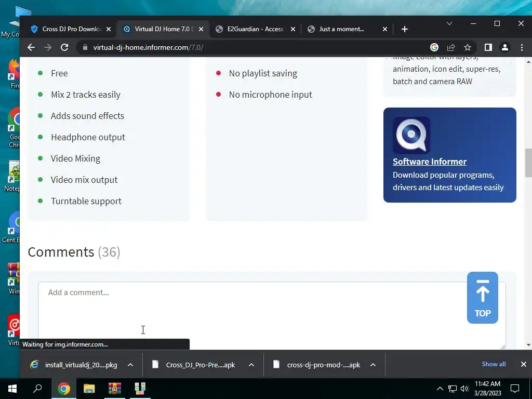Click the 'Headphone output' text
Image resolution: width=532 pixels, height=399 pixels.
click(88, 137)
